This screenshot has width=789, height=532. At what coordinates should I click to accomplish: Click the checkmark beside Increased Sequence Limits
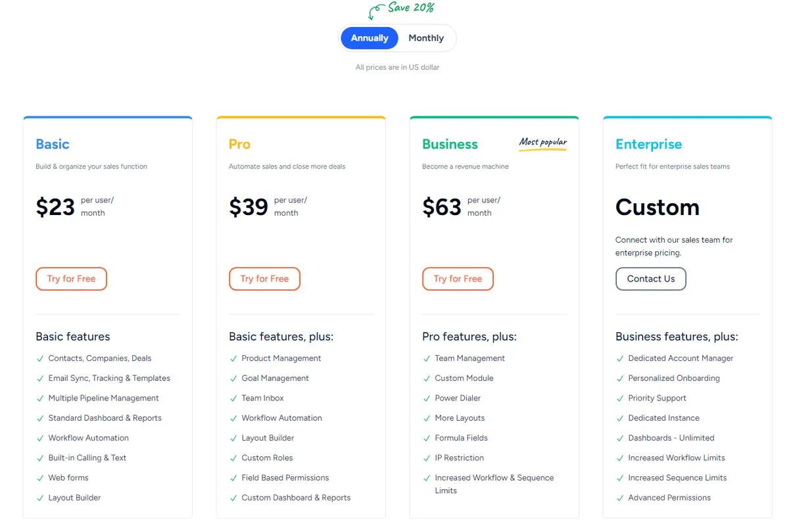pyautogui.click(x=619, y=477)
